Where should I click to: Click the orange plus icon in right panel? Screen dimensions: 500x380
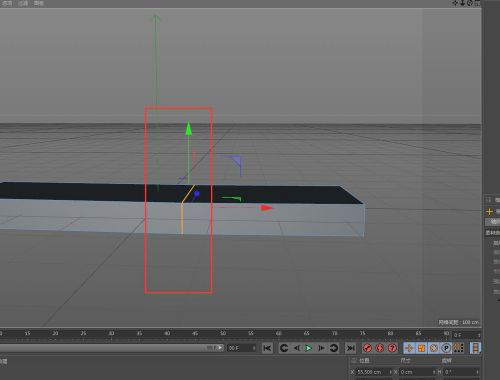(x=489, y=211)
